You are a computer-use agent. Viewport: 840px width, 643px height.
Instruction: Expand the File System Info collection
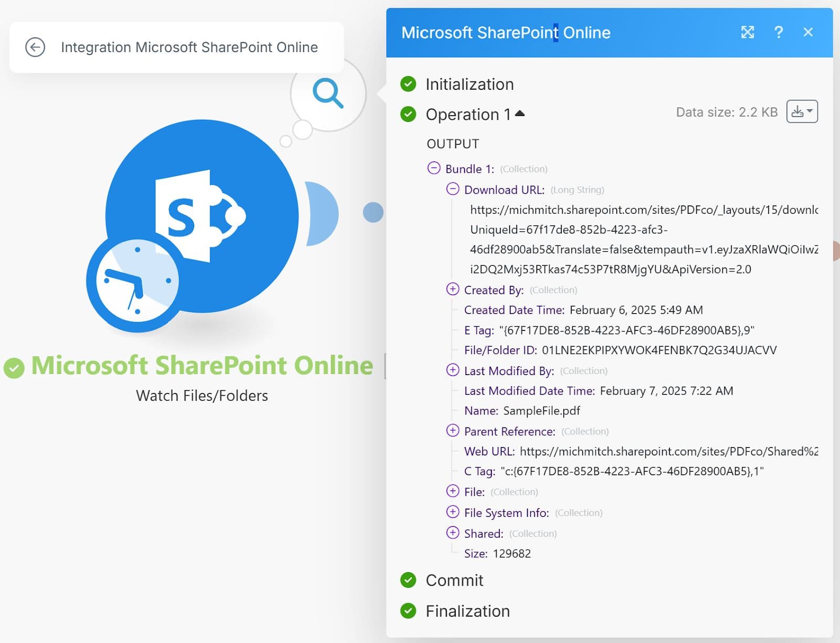tap(453, 512)
